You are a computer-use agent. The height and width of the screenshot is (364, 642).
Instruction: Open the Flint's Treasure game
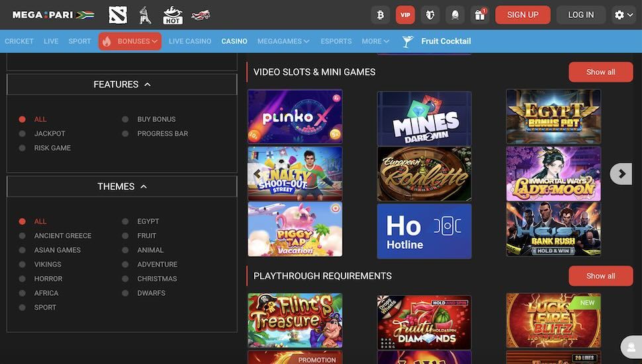[x=295, y=320]
